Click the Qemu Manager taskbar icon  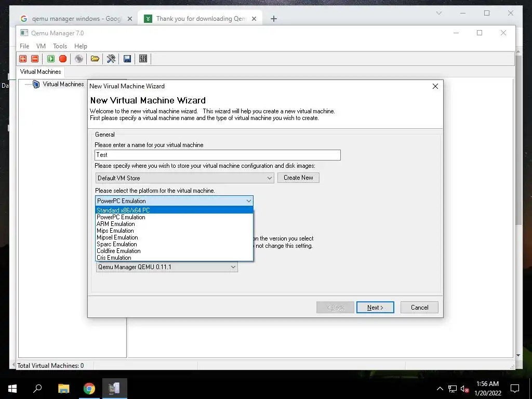point(115,388)
